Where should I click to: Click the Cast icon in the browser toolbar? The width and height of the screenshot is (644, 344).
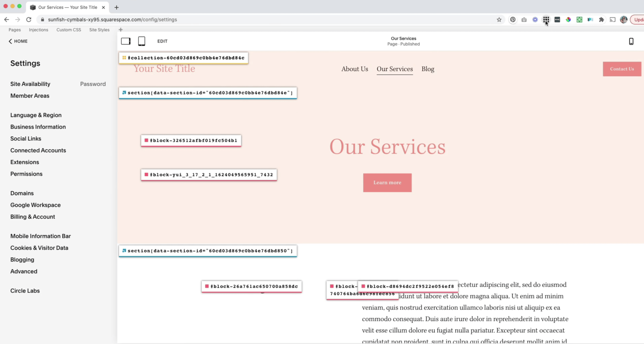pyautogui.click(x=612, y=20)
